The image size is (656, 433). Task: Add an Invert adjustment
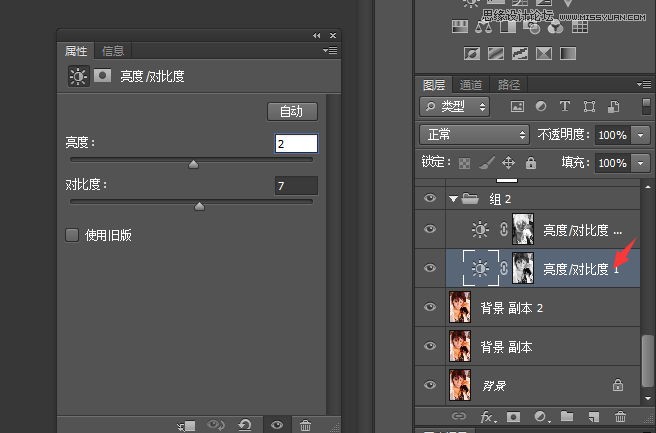point(472,53)
